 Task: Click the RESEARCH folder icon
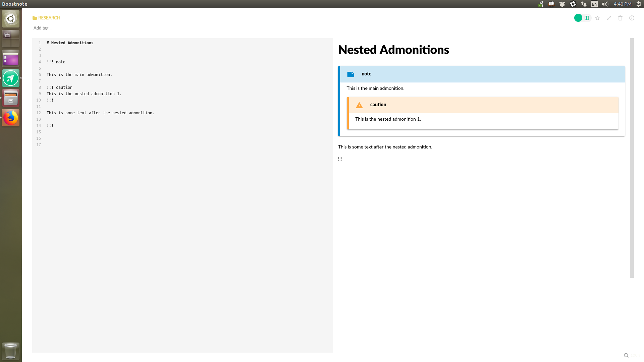tap(35, 18)
